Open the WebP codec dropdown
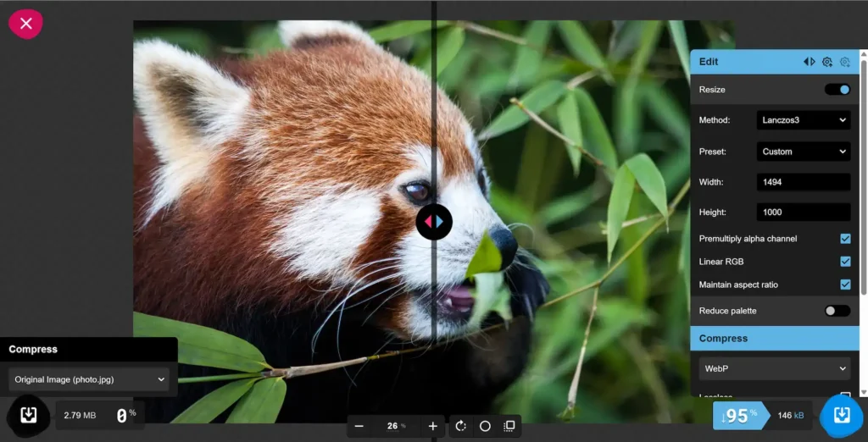The height and width of the screenshot is (442, 868). 775,368
